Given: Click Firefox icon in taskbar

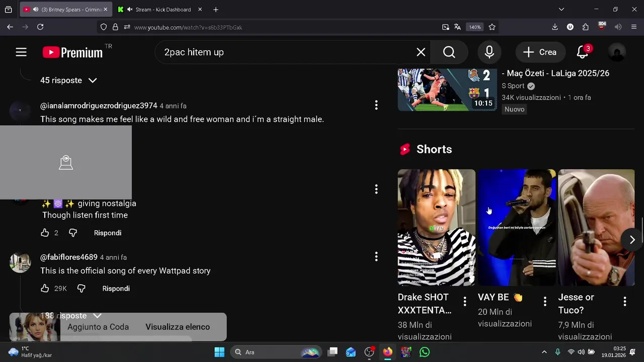Looking at the screenshot, I should click(387, 352).
